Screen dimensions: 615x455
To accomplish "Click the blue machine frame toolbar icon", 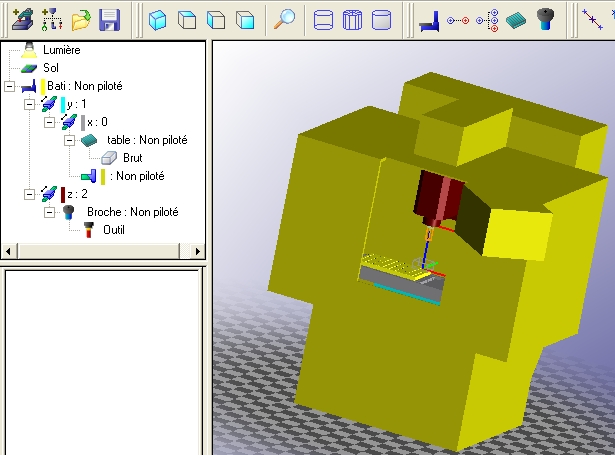I will (429, 20).
